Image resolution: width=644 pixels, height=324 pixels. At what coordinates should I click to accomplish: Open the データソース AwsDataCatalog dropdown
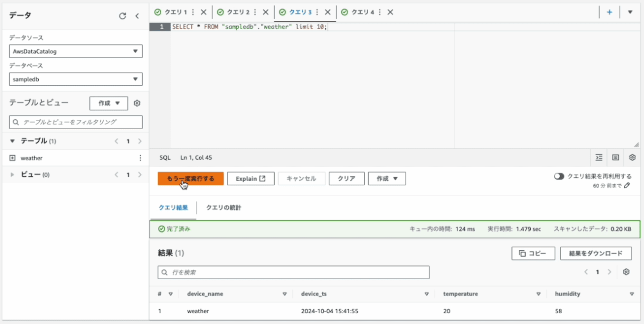point(76,51)
